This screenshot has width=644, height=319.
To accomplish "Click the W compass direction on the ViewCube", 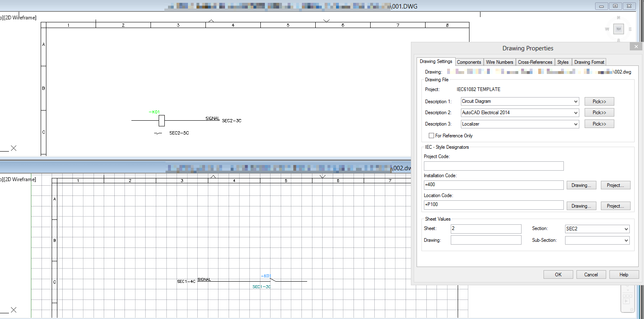I will pyautogui.click(x=607, y=29).
